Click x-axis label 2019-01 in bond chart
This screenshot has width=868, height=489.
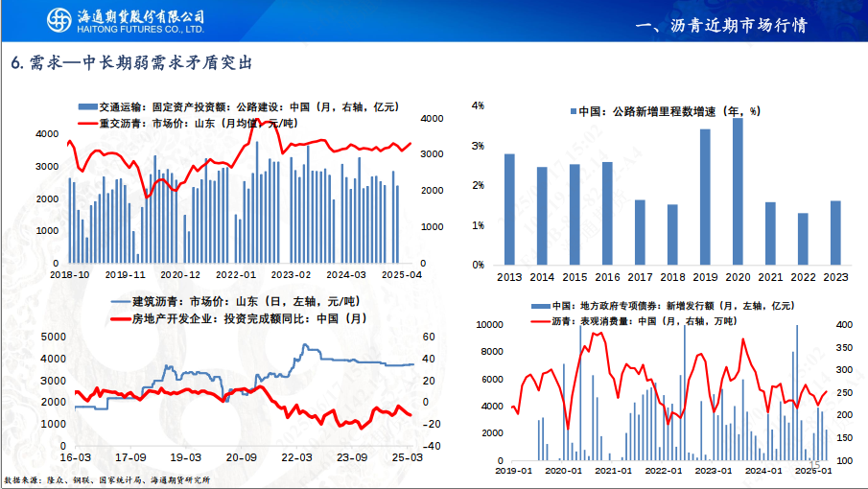click(x=514, y=471)
